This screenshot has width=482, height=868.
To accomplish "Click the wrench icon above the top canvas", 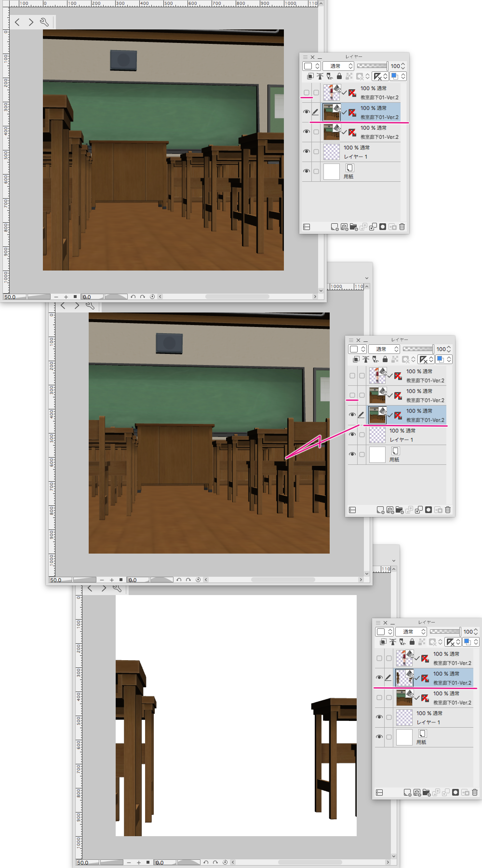I will [44, 22].
